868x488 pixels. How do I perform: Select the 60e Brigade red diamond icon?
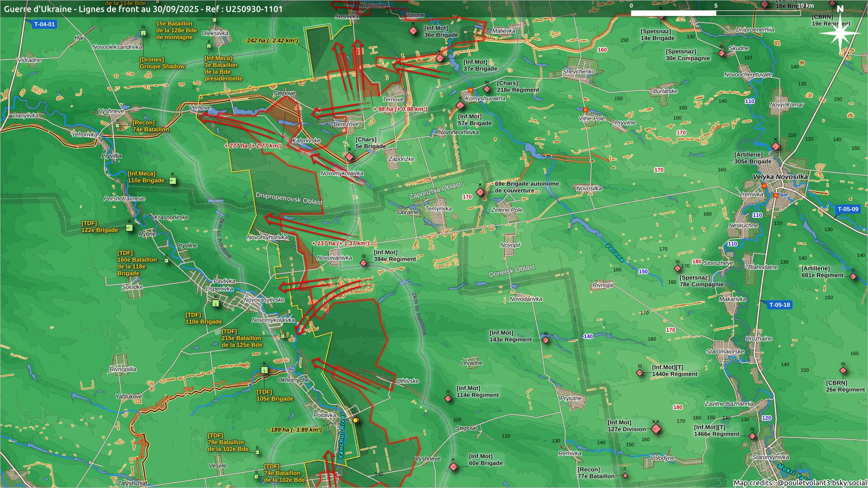[453, 467]
